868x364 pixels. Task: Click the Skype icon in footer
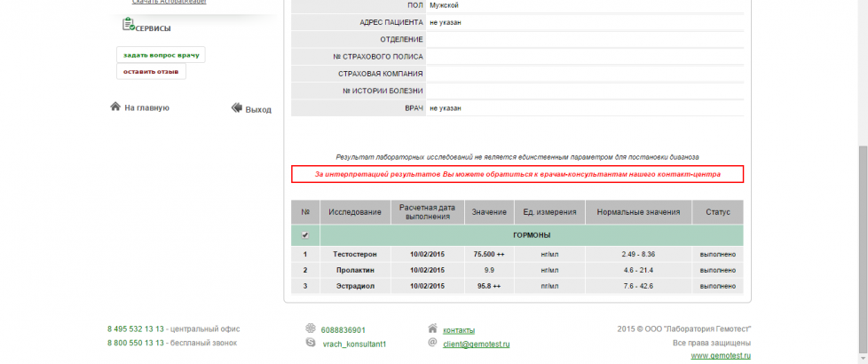[310, 342]
